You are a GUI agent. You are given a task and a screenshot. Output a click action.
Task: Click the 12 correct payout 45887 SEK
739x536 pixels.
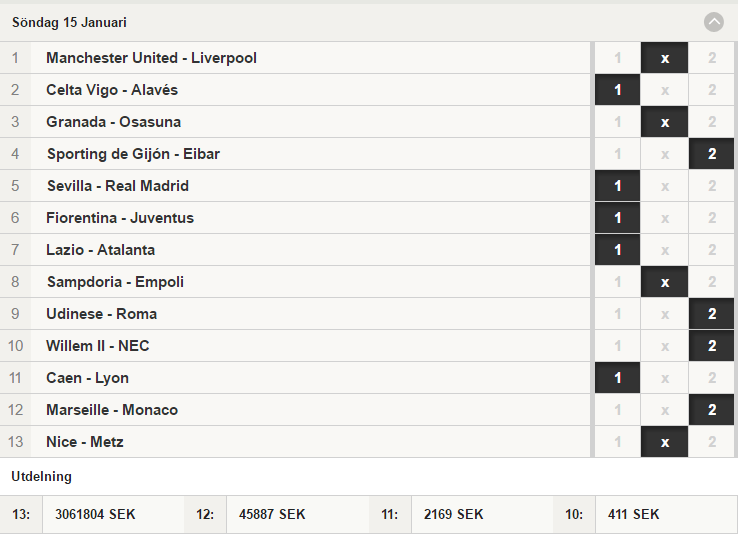[x=272, y=514]
